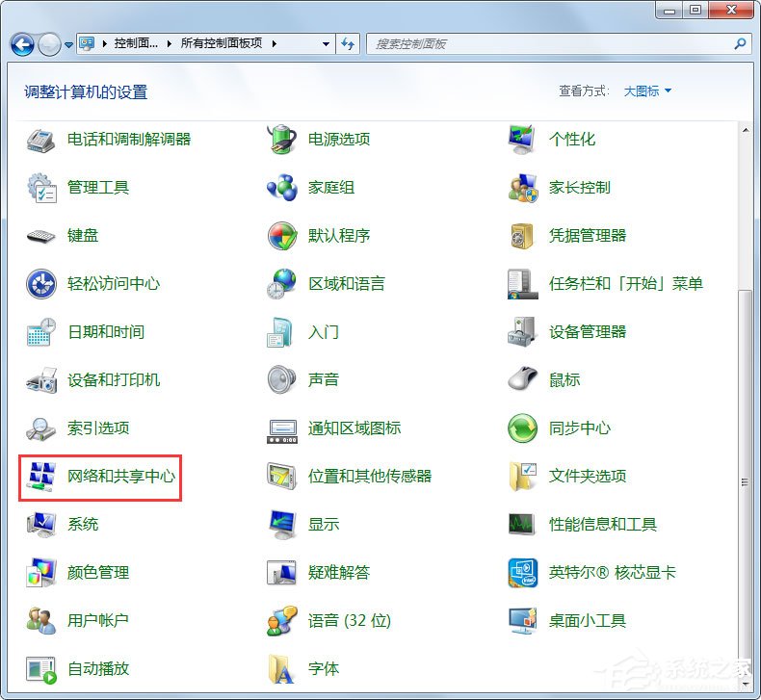Screen dimensions: 761x700
Task: Open the 设备管理器 icon
Action: (x=522, y=332)
